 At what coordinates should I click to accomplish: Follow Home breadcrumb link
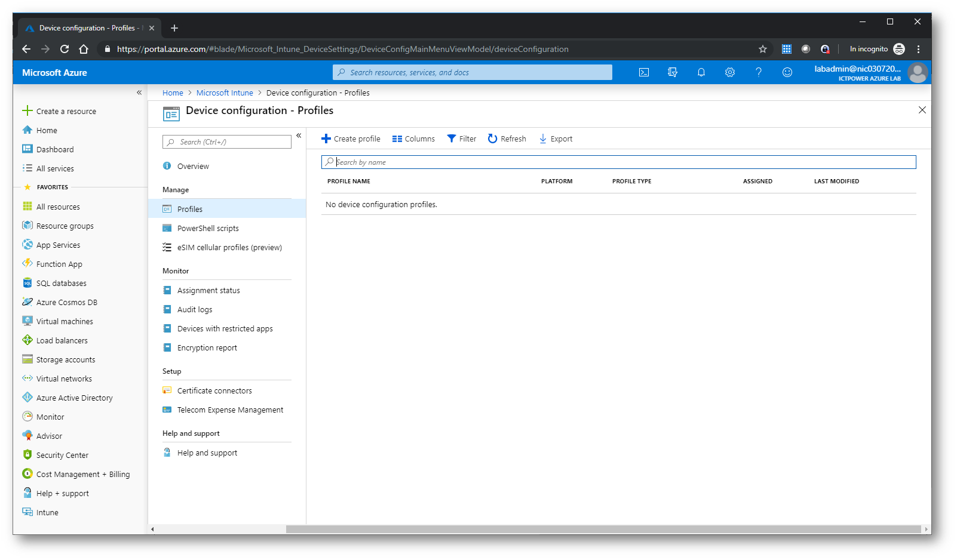tap(173, 93)
